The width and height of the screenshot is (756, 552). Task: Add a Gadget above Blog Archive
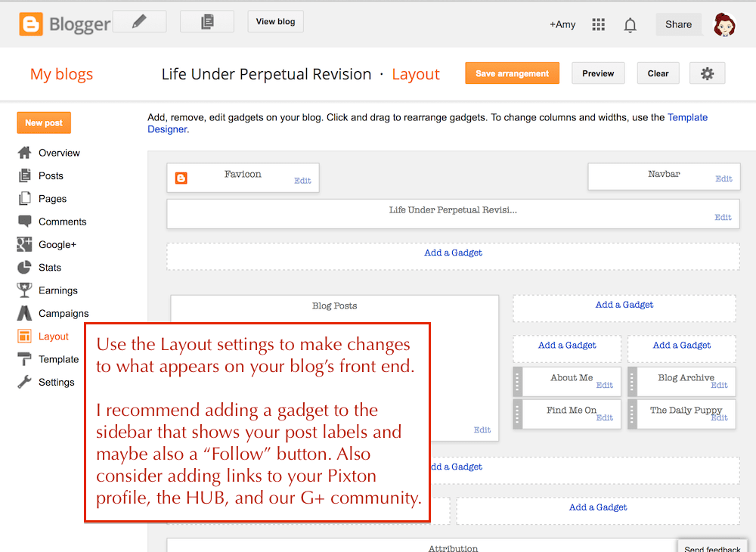[682, 345]
